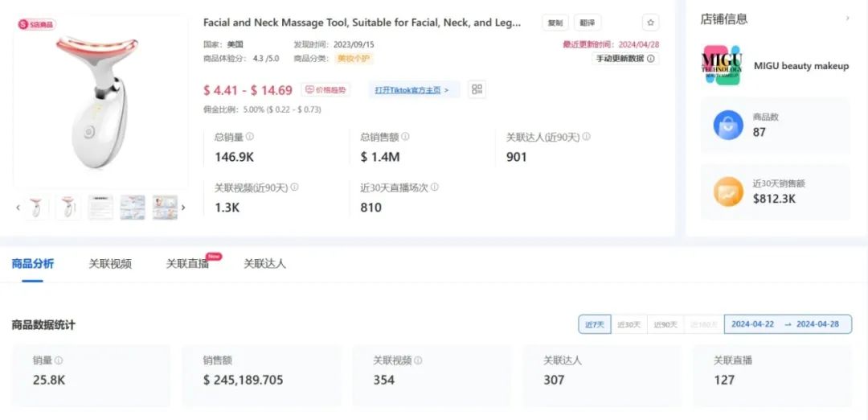Select the 近30天 time range

628,324
